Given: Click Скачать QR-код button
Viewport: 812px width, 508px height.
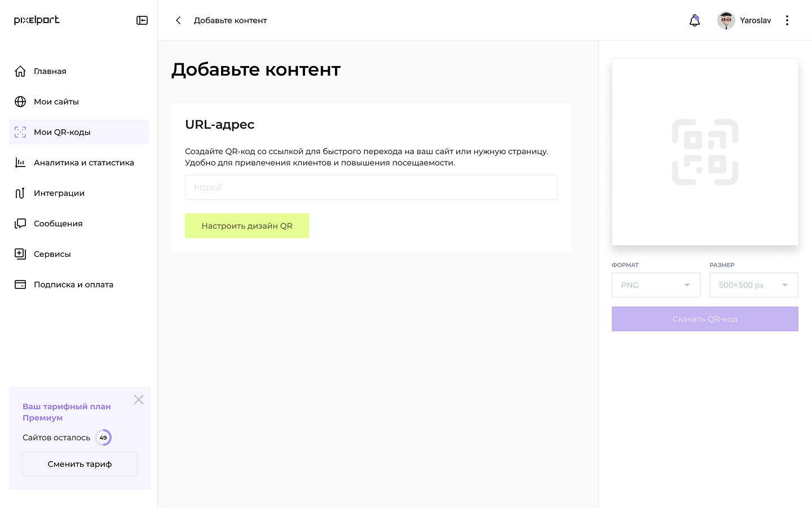Looking at the screenshot, I should [705, 319].
